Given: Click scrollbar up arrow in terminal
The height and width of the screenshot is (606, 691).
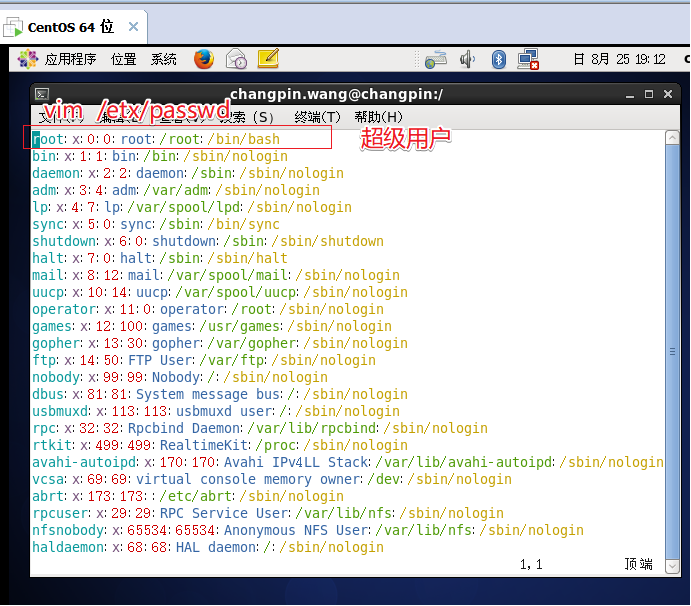Looking at the screenshot, I should [672, 138].
